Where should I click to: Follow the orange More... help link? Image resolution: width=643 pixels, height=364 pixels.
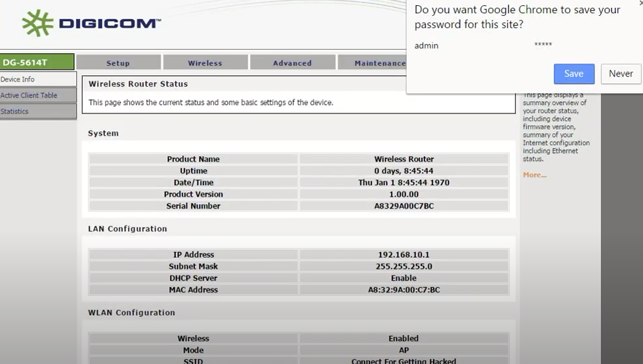click(534, 175)
